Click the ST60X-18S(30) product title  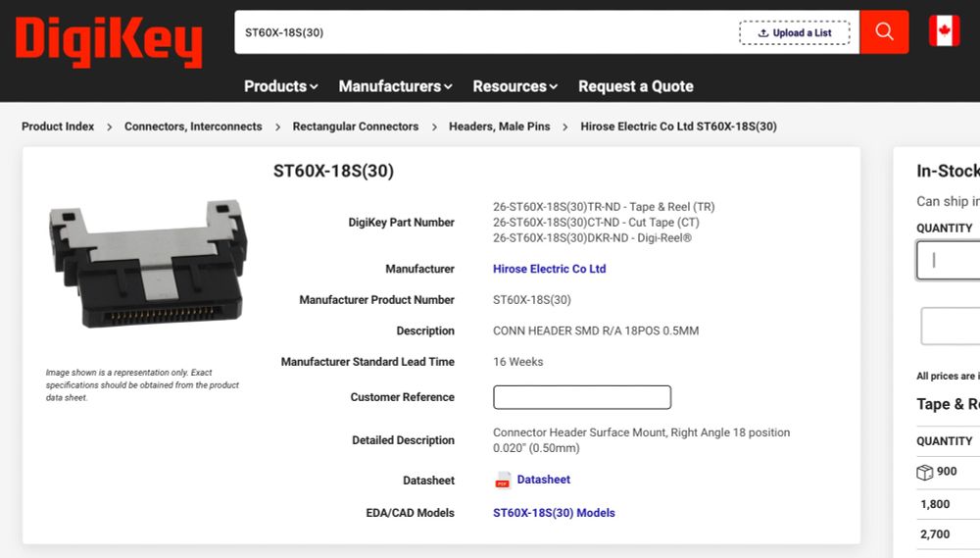point(333,171)
